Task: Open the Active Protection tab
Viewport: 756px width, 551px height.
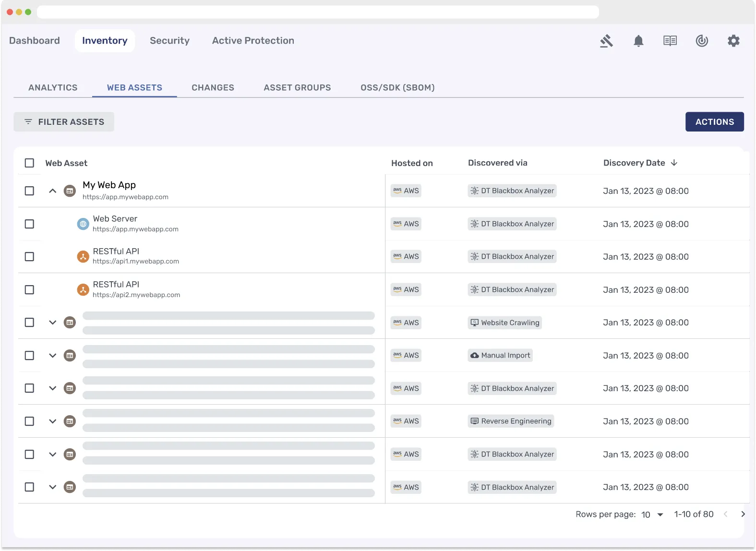Action: tap(253, 41)
